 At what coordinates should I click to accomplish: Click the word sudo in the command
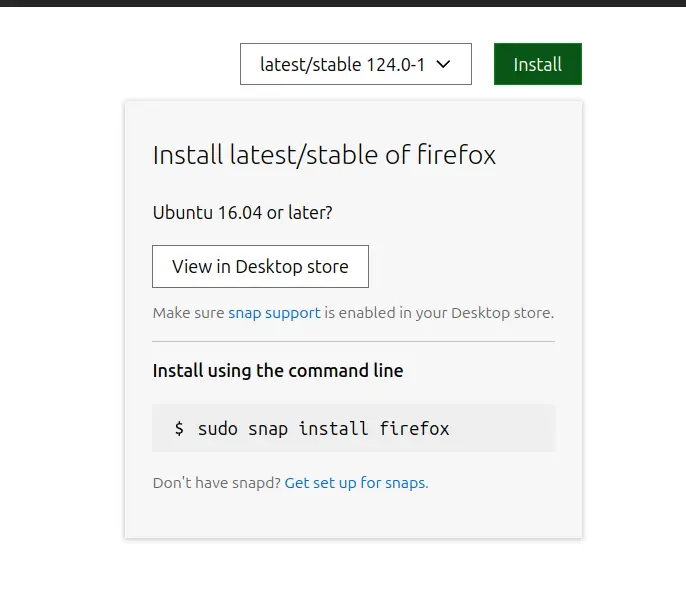219,429
